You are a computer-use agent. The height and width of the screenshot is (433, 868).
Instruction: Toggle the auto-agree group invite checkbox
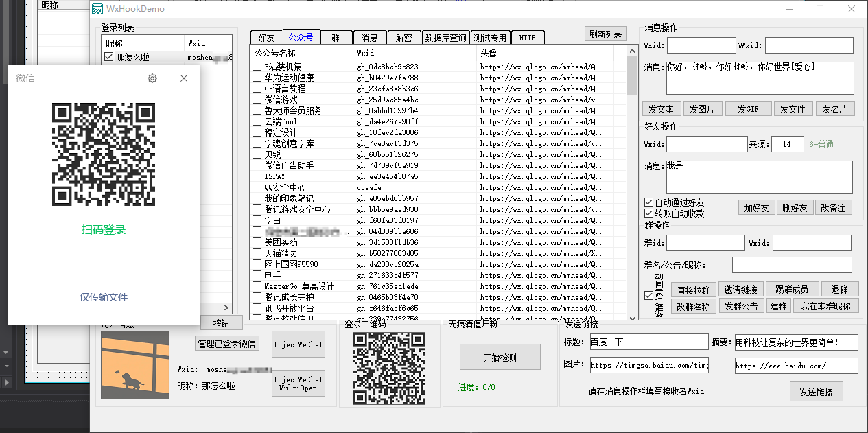pyautogui.click(x=648, y=295)
